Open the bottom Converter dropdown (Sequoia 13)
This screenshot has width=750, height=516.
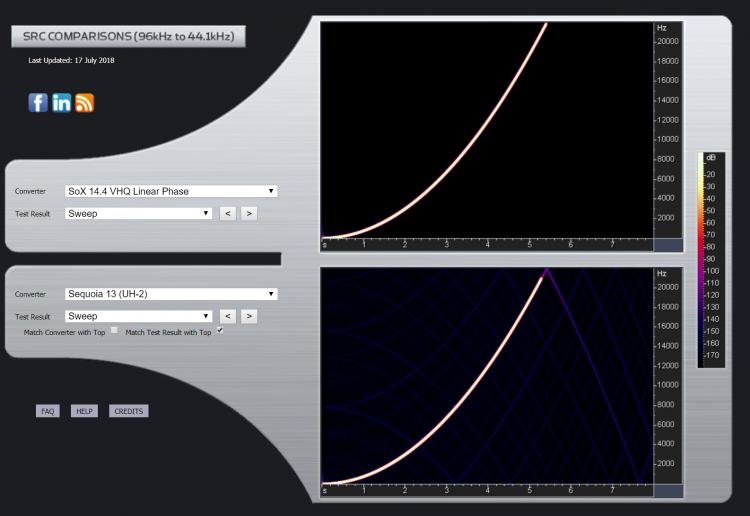pos(171,294)
